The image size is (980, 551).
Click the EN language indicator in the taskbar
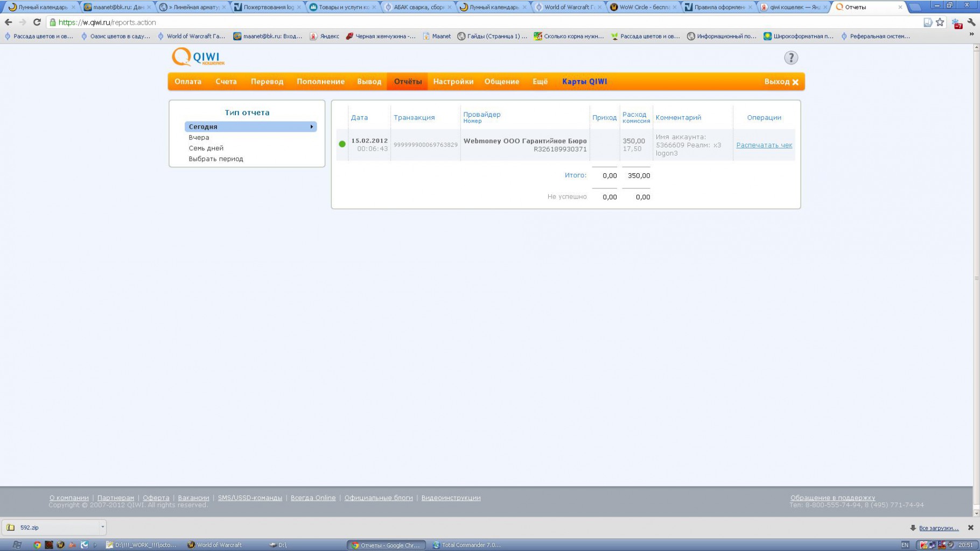tap(905, 545)
